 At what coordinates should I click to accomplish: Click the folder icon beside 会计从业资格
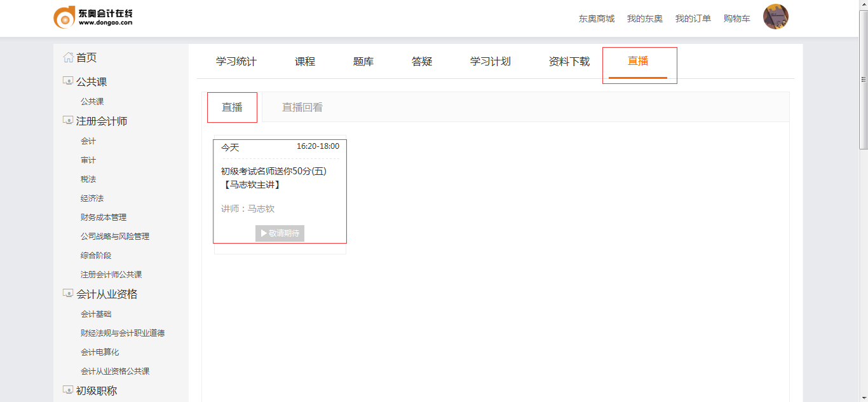(68, 294)
